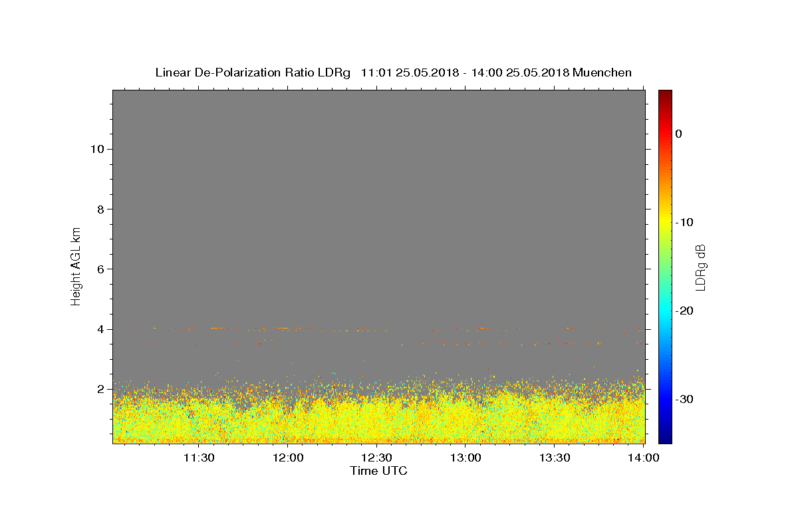
Task: Click the 'Height AGL km' axis label
Action: (x=76, y=266)
